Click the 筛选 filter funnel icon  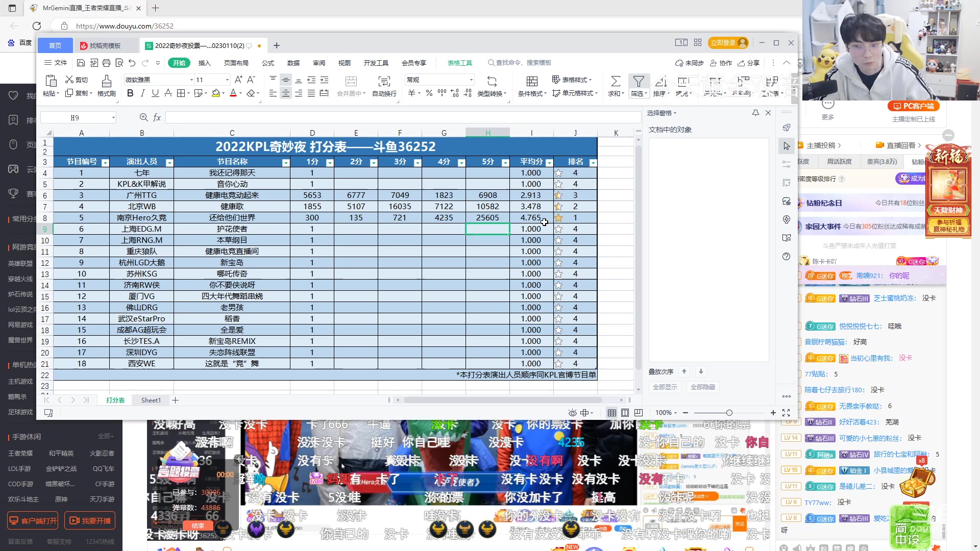[x=639, y=81]
